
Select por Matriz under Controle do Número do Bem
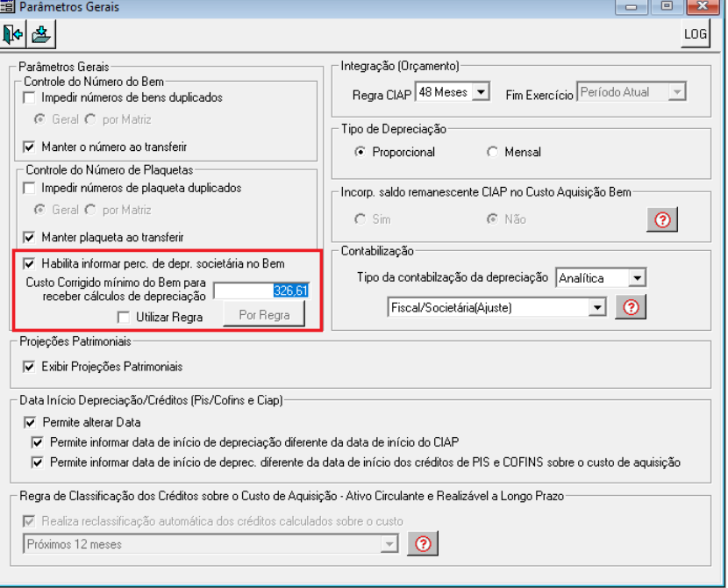point(90,119)
